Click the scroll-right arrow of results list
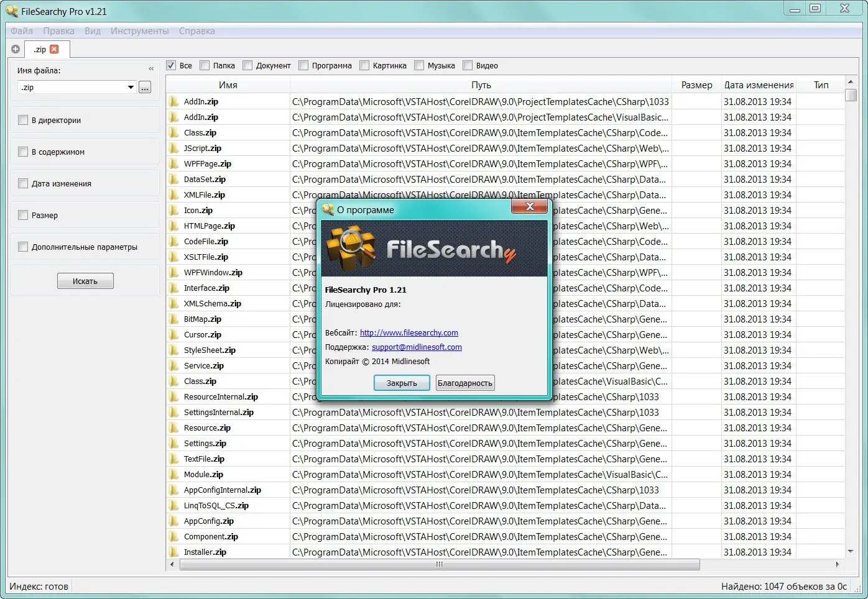868x599 pixels. pyautogui.click(x=838, y=564)
